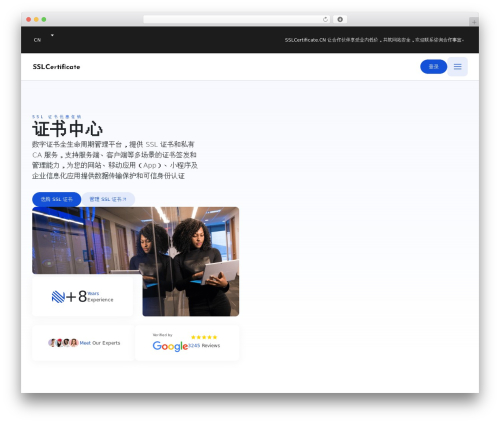Viewport: 500px width, 423px height.
Task: Click the SSLCertificate logo
Action: (56, 67)
